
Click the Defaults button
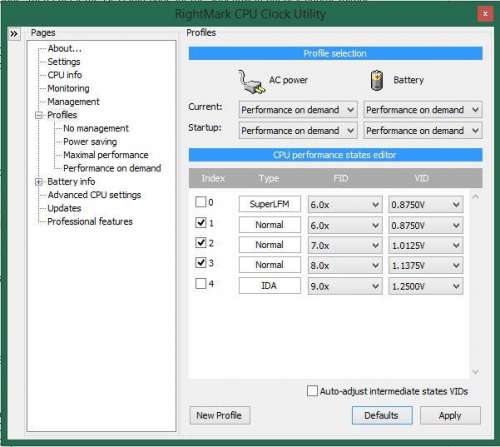coord(382,415)
